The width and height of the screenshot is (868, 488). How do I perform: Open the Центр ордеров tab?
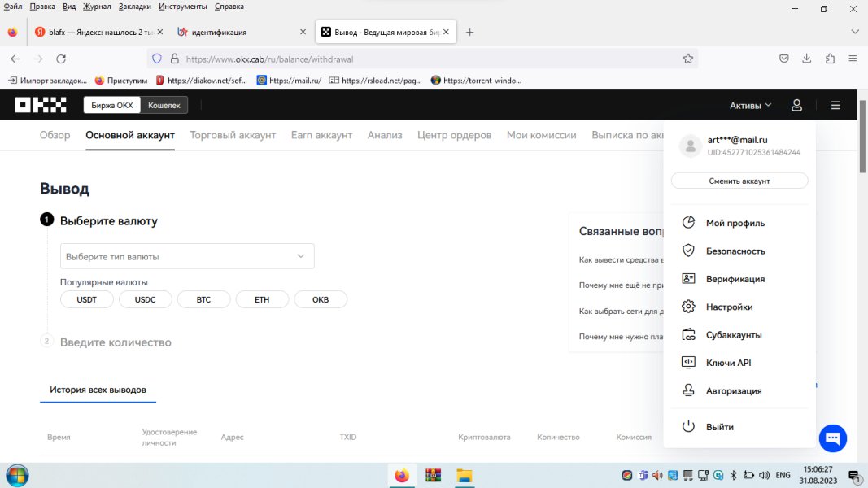point(455,135)
